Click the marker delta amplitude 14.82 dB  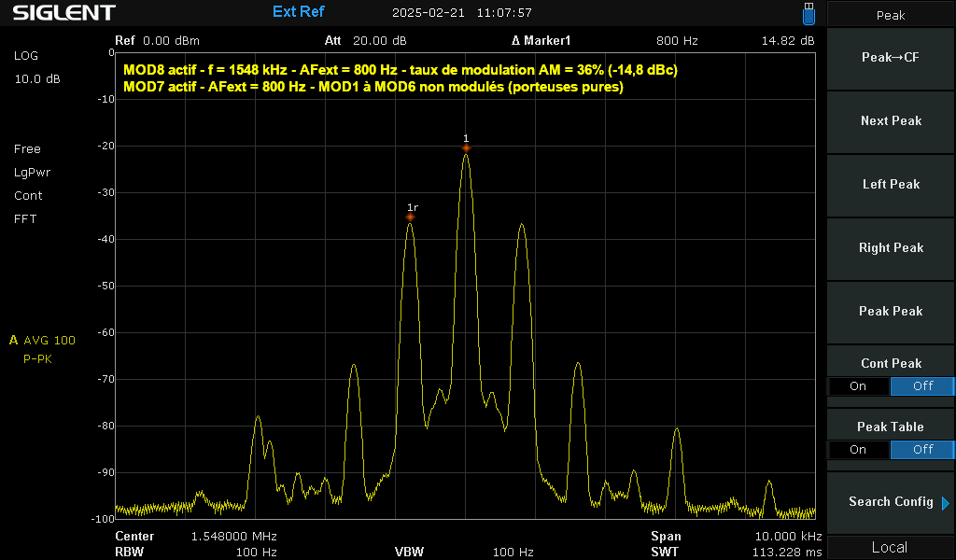click(x=788, y=41)
